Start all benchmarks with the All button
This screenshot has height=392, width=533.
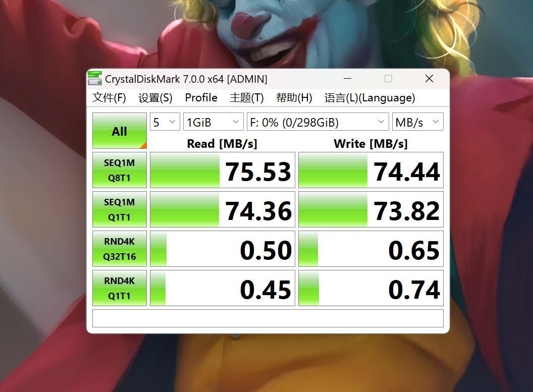click(x=120, y=131)
